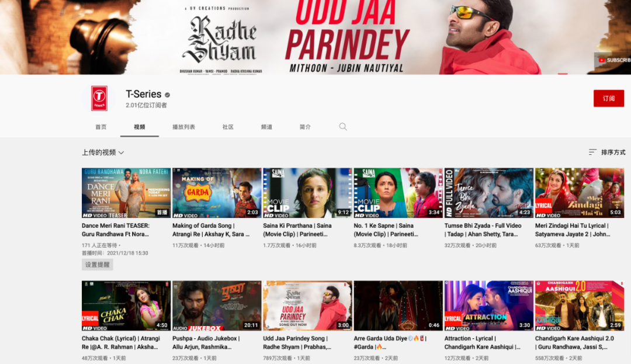The height and width of the screenshot is (364, 631).
Task: Click 789万次观看 view count text
Action: pyautogui.click(x=278, y=358)
